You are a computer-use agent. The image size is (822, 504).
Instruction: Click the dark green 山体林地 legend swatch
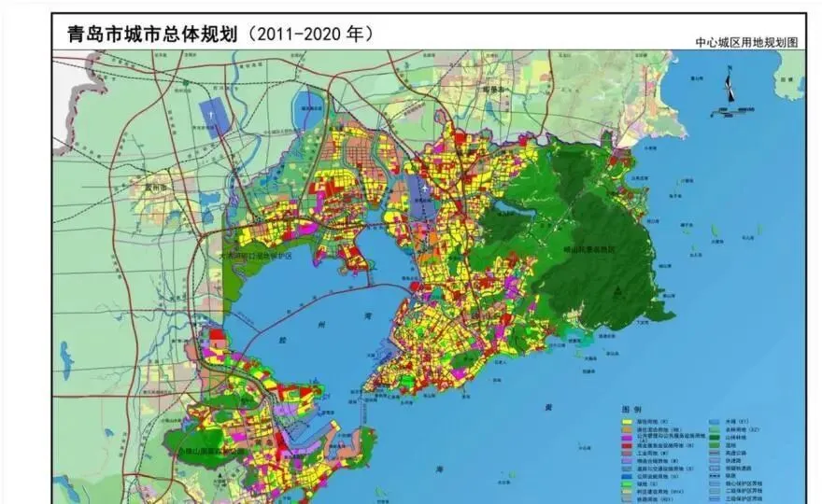coord(714,437)
